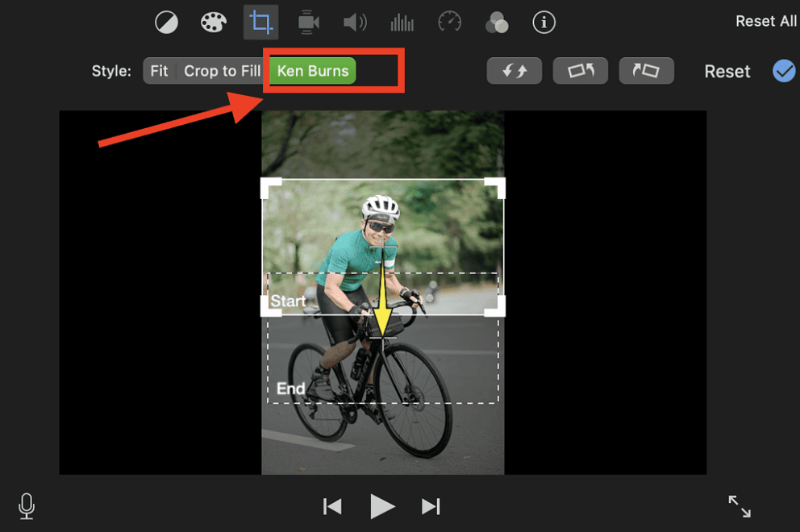
Task: Enable the Ken Burns style
Action: [x=312, y=71]
